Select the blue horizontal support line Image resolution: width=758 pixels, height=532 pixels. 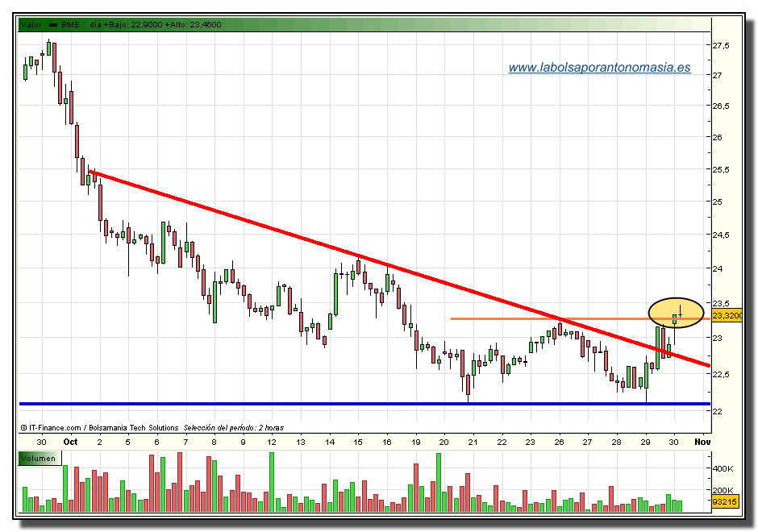tap(365, 404)
